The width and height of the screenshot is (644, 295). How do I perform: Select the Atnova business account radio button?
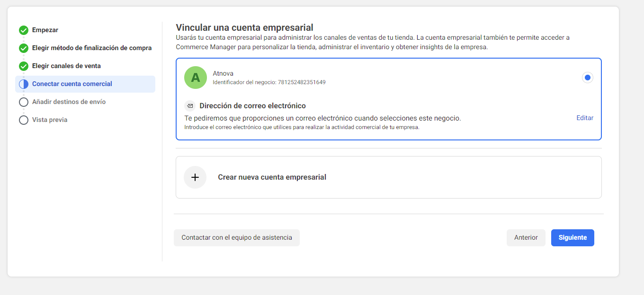point(588,78)
